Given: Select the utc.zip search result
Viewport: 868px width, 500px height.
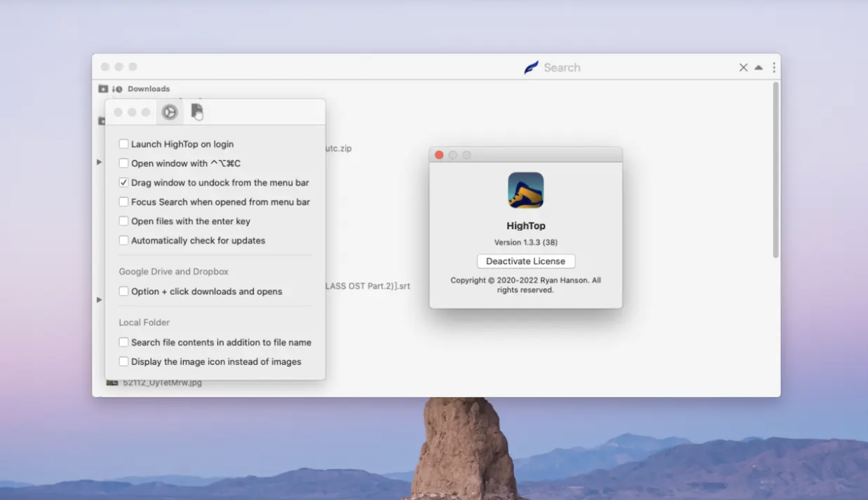Looking at the screenshot, I should click(x=339, y=148).
